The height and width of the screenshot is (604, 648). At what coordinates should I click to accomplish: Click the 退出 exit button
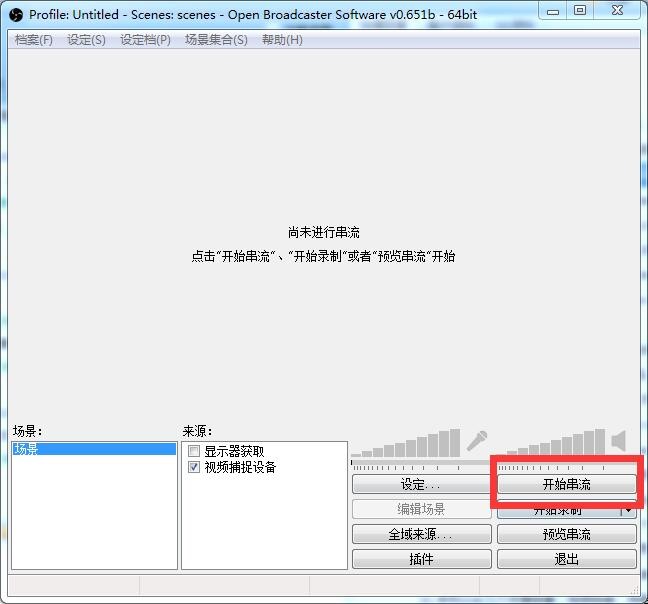click(x=566, y=559)
